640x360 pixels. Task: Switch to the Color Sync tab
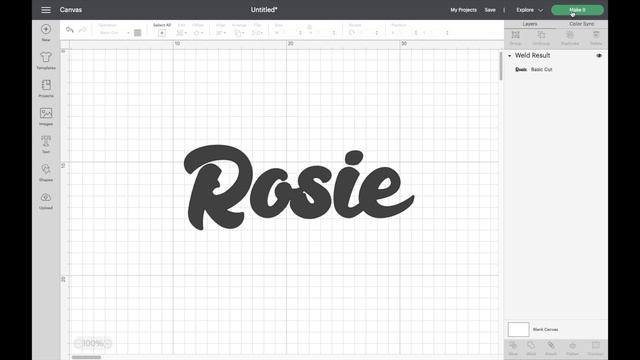[x=582, y=24]
